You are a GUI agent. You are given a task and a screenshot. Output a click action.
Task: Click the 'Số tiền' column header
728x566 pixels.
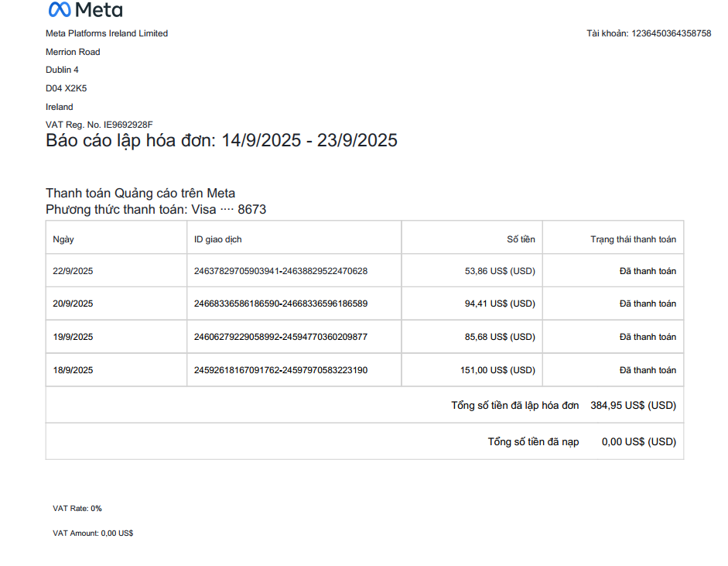point(521,239)
